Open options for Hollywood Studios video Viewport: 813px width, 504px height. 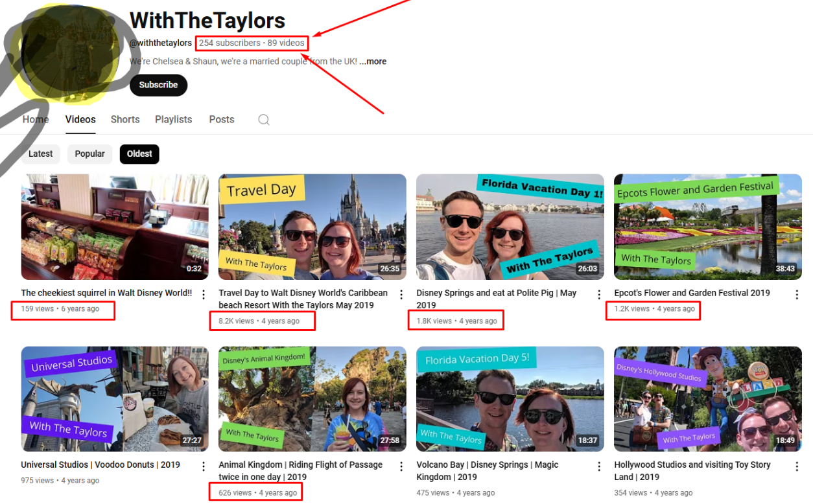tap(797, 466)
